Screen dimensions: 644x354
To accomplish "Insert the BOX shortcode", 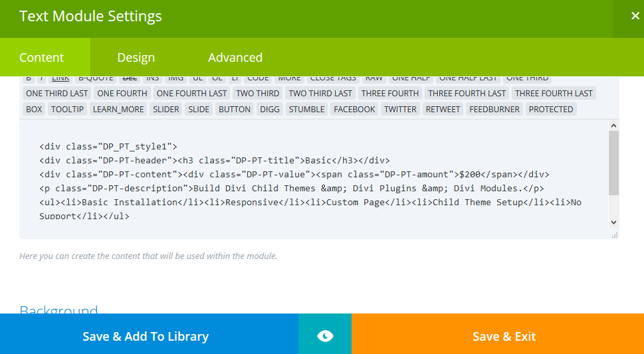I will [x=34, y=109].
